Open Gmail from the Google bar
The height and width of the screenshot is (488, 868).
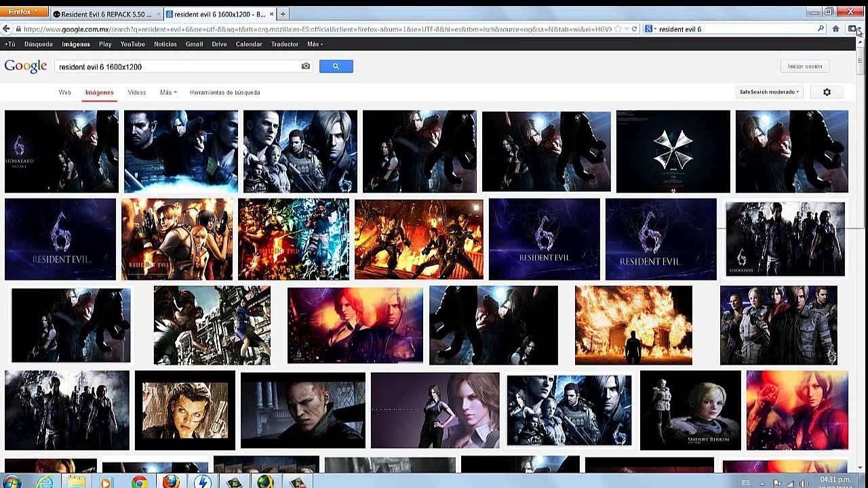[195, 44]
